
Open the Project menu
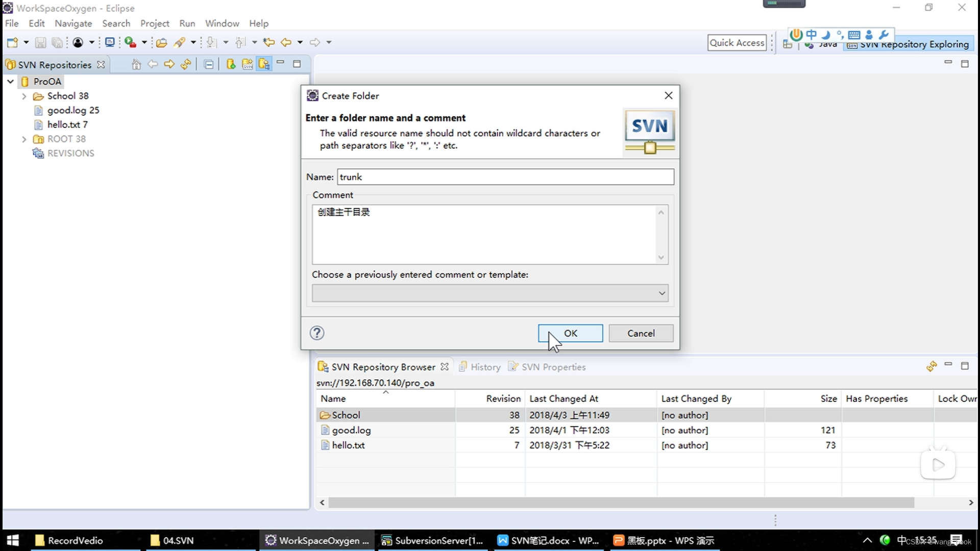155,23
